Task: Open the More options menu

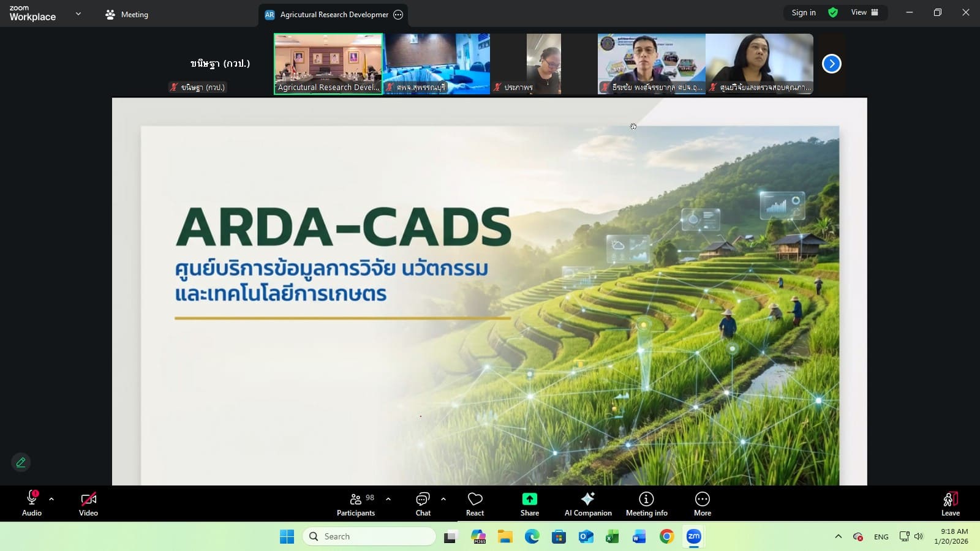Action: pos(702,504)
